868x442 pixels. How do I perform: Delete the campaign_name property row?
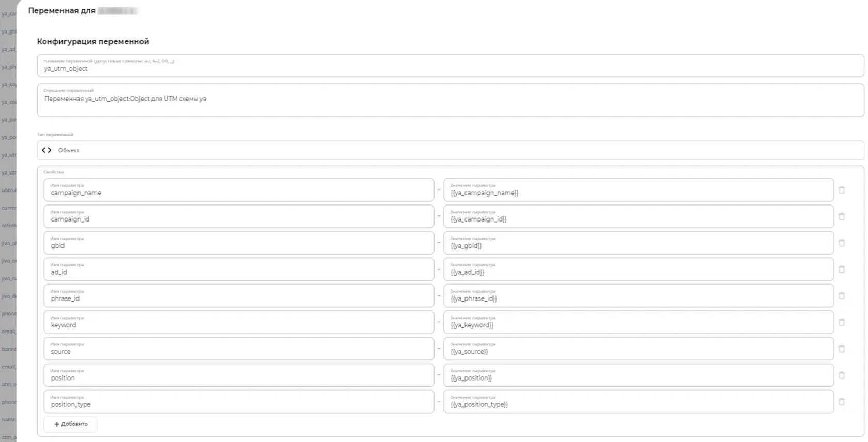tap(841, 190)
